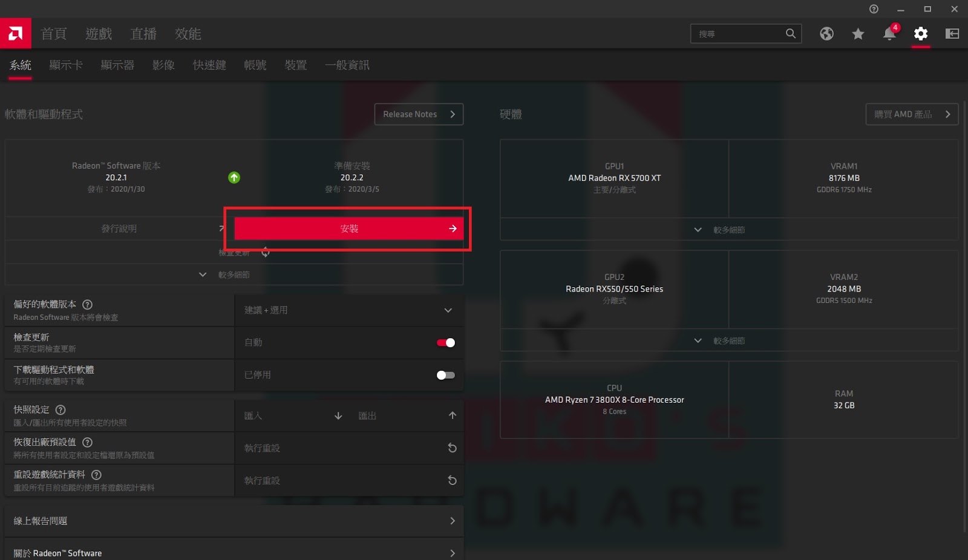
Task: Select the 顯示卡 tab
Action: pos(66,65)
